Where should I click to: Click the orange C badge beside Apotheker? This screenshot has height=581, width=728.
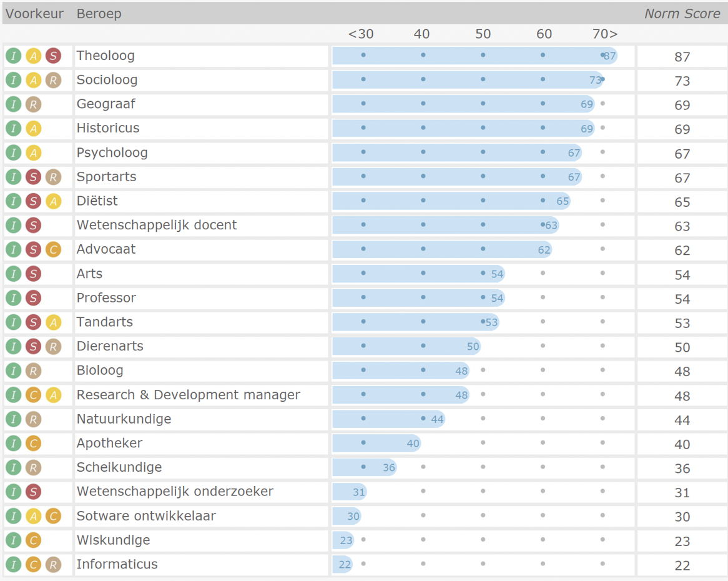33,444
